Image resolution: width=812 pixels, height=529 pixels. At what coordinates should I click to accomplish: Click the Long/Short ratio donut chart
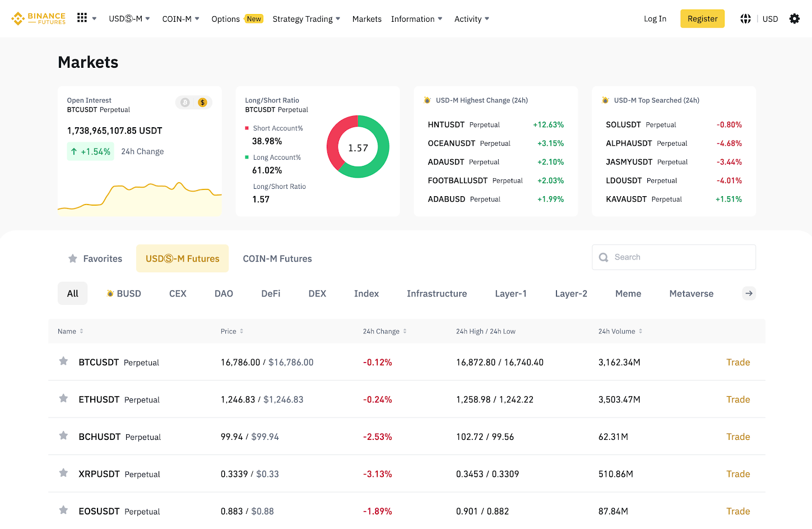pyautogui.click(x=358, y=147)
